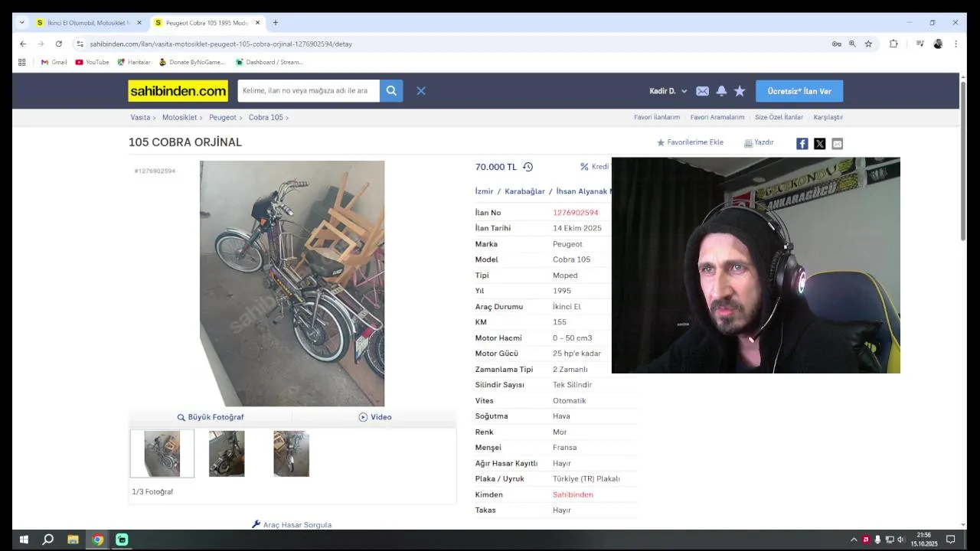Select the second photo thumbnail

tap(227, 454)
